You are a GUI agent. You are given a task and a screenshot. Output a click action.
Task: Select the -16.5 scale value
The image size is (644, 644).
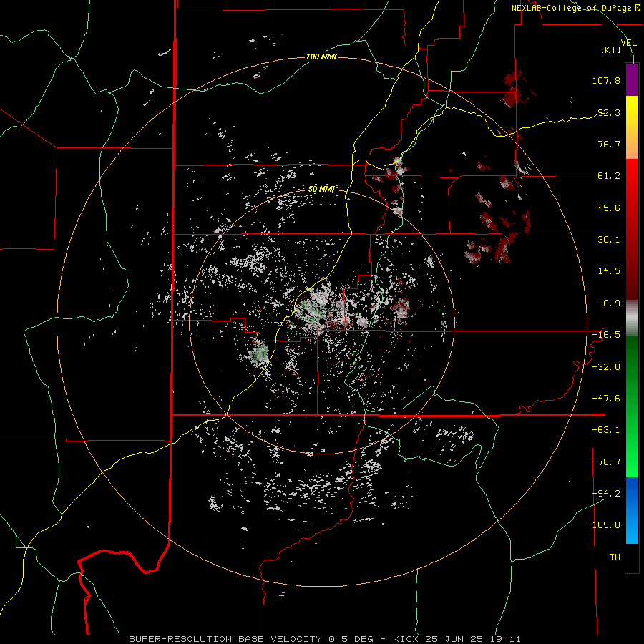[x=606, y=335]
